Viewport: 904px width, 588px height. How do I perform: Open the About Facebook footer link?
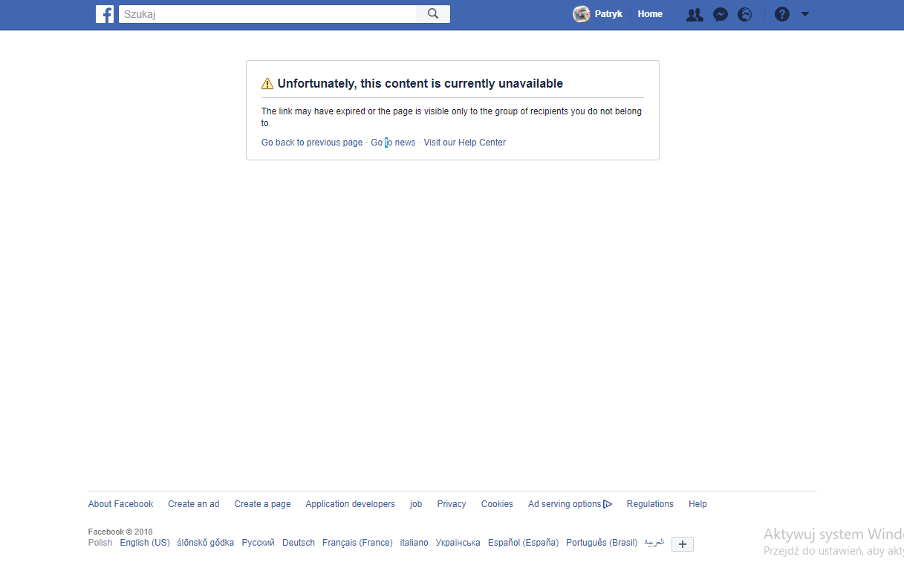120,504
